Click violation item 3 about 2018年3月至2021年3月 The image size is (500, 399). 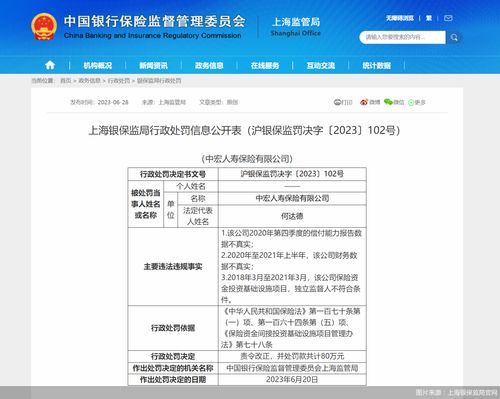pos(290,289)
